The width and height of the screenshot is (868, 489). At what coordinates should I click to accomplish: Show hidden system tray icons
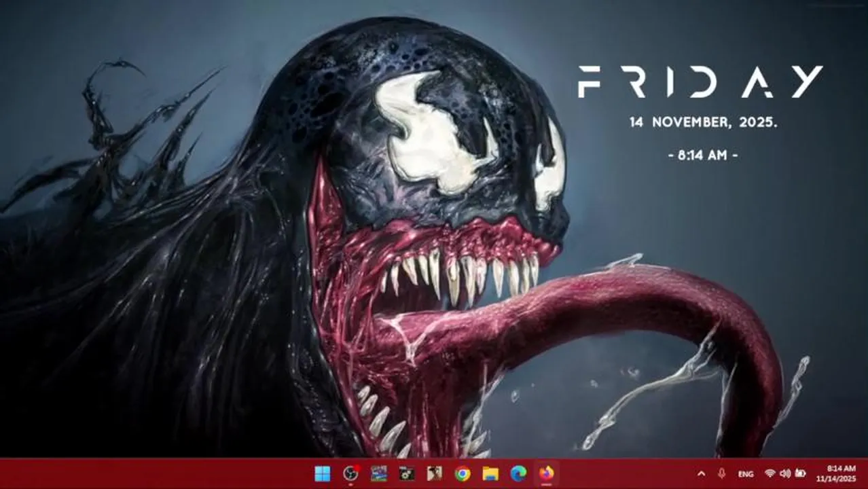pos(701,473)
